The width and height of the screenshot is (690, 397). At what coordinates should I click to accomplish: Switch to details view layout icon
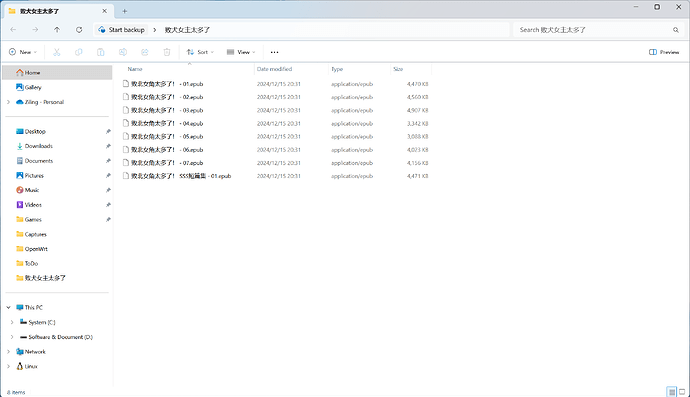[672, 392]
